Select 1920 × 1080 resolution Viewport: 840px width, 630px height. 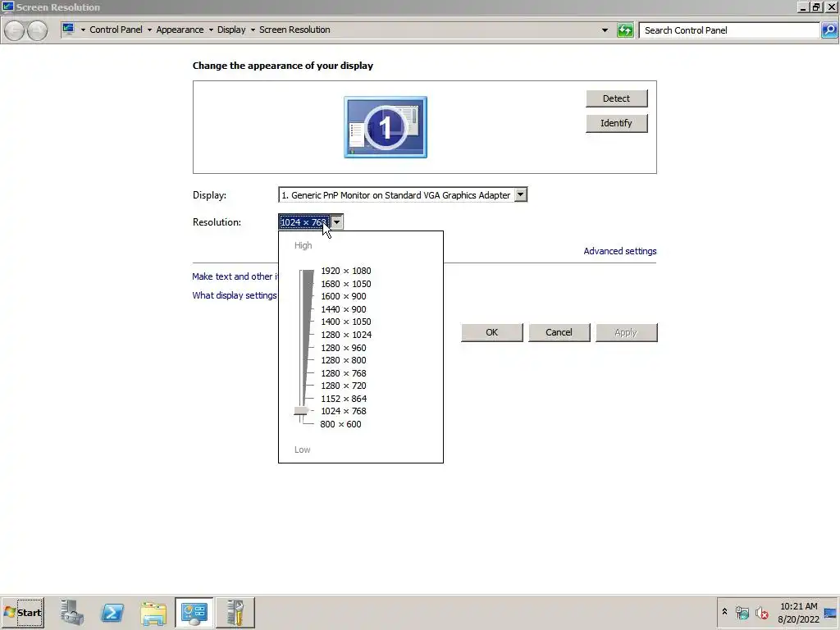346,271
